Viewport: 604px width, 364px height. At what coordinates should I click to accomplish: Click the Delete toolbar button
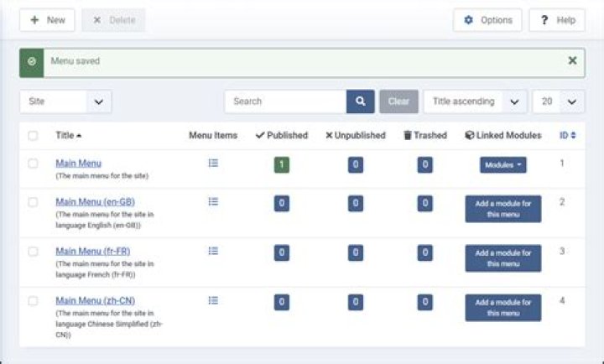click(113, 20)
